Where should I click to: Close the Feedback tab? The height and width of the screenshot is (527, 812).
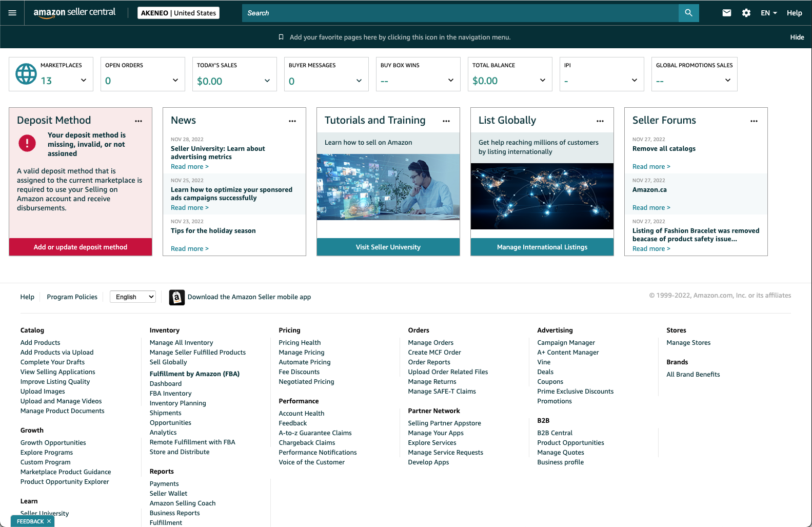49,521
